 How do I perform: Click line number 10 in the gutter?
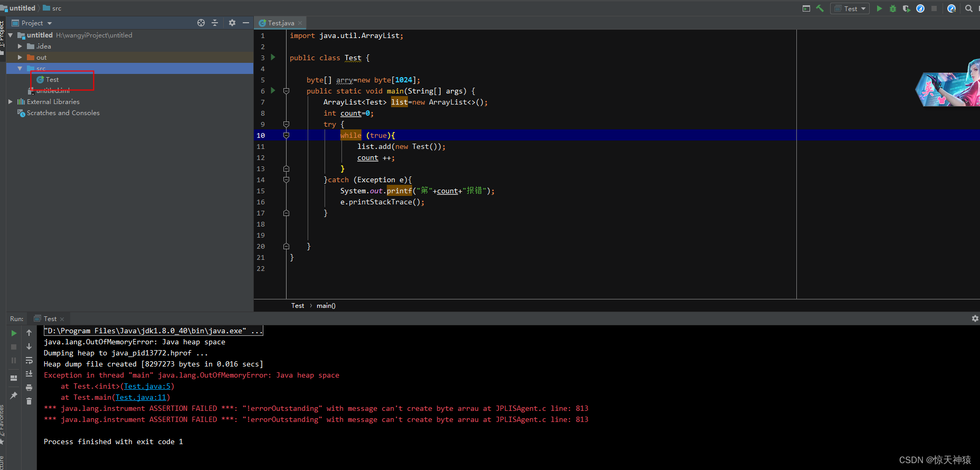261,136
